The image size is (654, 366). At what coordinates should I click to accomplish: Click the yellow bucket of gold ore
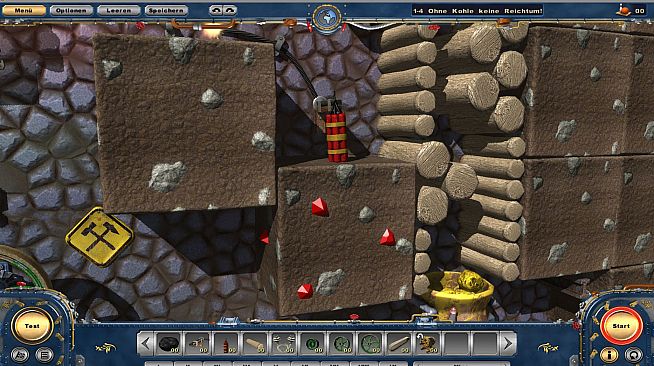[460, 295]
